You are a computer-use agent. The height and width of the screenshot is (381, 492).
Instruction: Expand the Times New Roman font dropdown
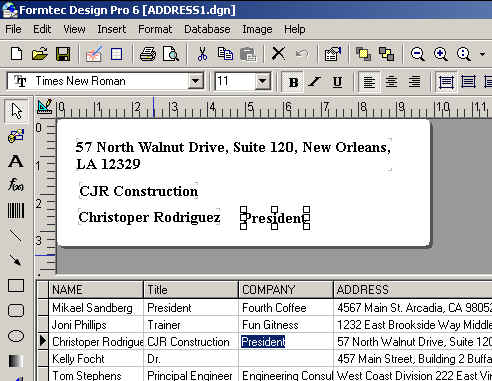[195, 81]
